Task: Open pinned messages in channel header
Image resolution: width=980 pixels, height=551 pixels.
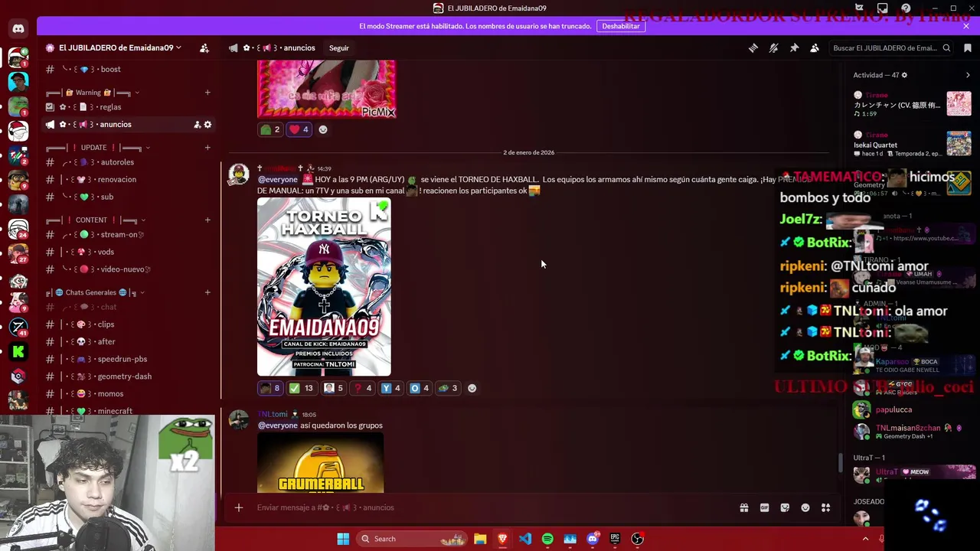Action: (794, 47)
